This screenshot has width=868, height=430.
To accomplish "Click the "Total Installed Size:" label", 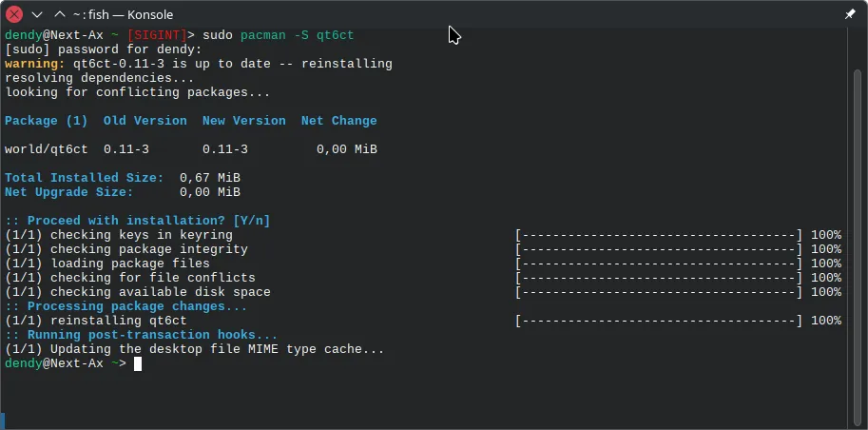I will (84, 178).
